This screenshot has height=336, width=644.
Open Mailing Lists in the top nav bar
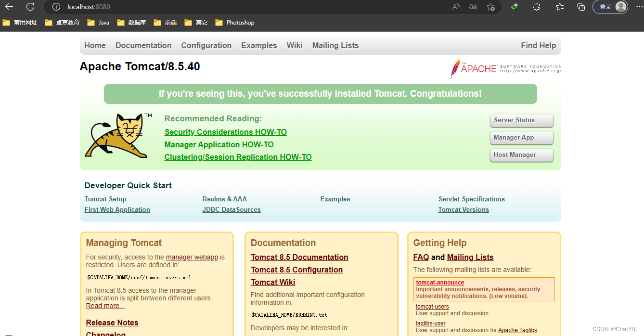[335, 45]
